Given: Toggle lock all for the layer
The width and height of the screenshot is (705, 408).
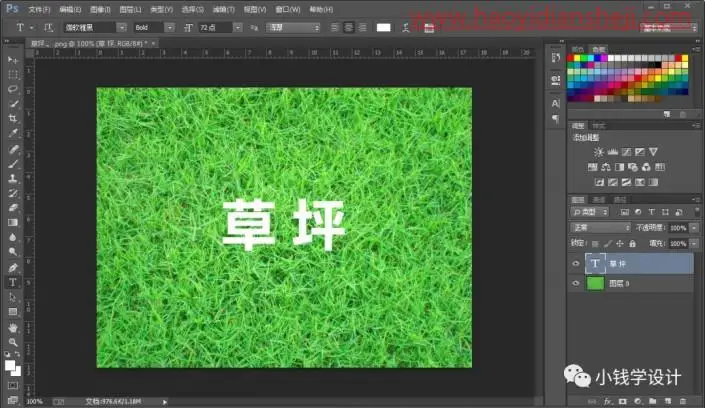Looking at the screenshot, I should 633,244.
